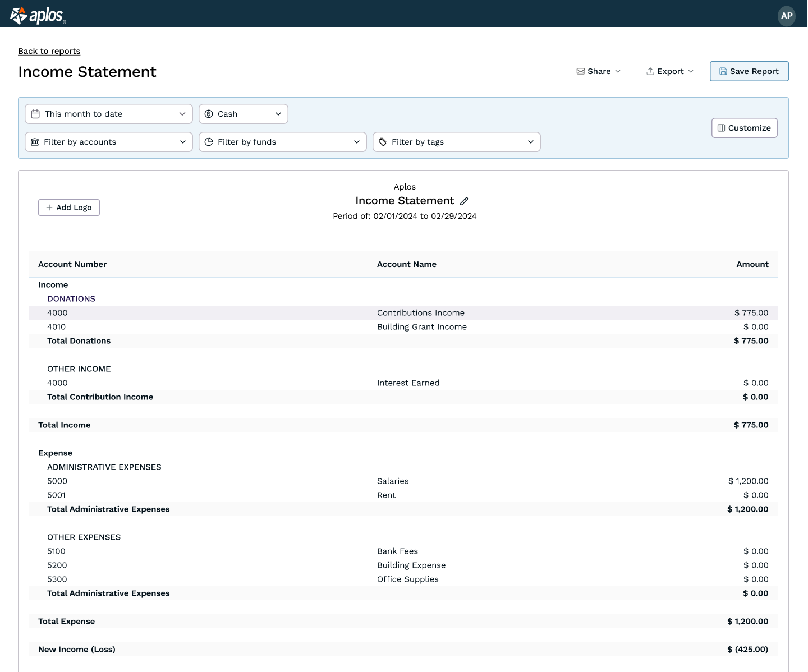Viewport: 808px width, 672px height.
Task: Click the Building Expense account name
Action: pyautogui.click(x=411, y=565)
